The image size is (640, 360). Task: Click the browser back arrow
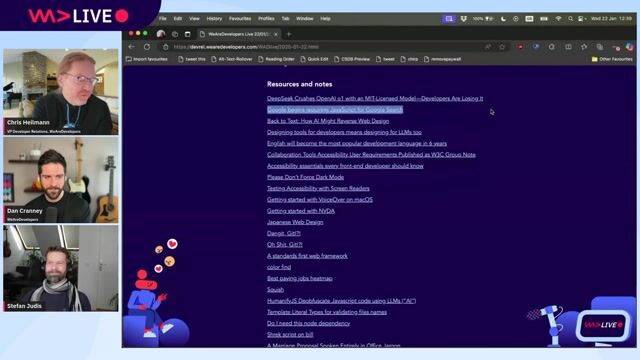(x=131, y=47)
